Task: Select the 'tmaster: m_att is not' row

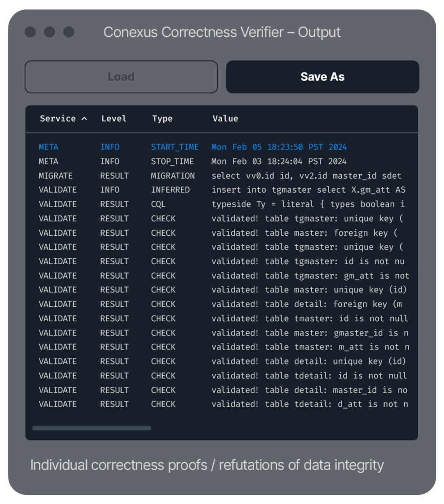Action: pyautogui.click(x=222, y=347)
